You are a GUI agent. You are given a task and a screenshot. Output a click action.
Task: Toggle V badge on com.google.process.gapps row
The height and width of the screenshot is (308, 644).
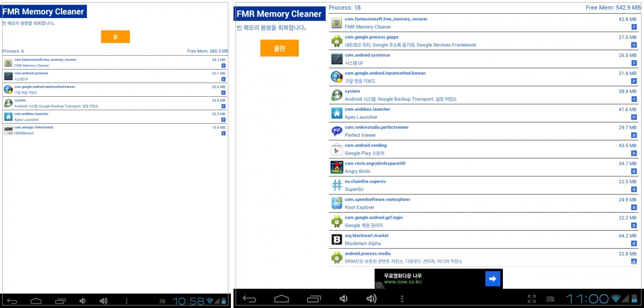point(634,45)
